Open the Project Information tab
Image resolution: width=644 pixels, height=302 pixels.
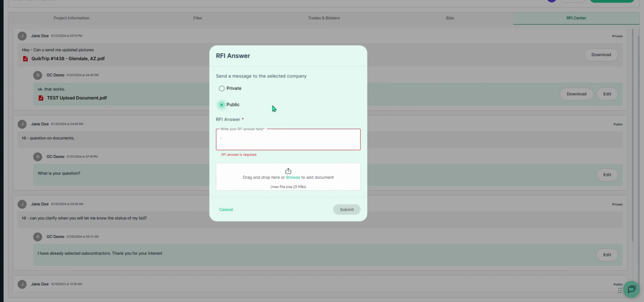tap(71, 18)
